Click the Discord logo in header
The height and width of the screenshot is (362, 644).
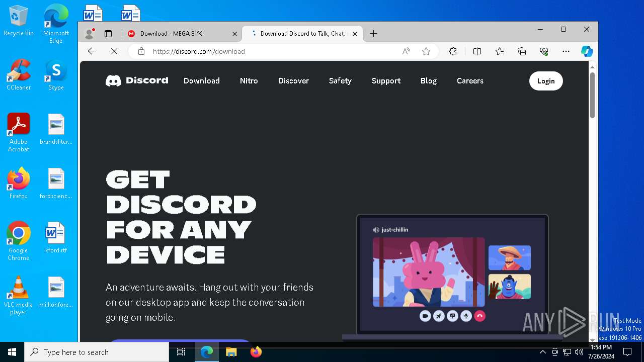137,80
